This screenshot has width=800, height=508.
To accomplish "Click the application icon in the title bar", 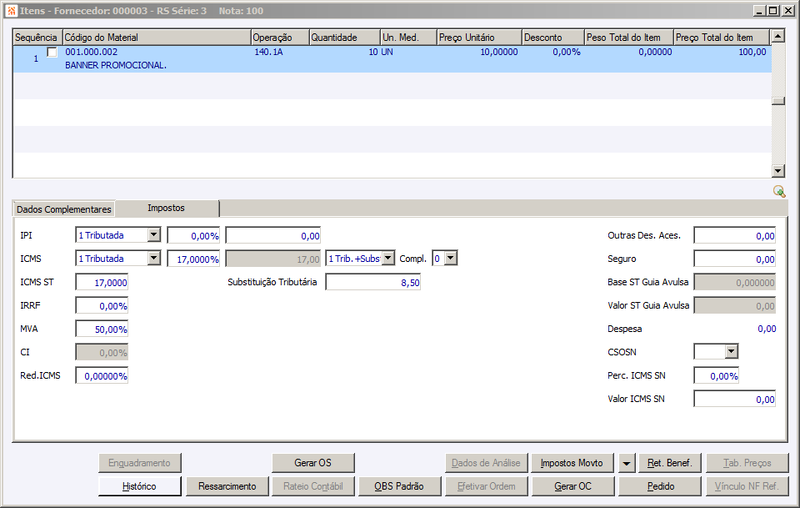I will click(11, 11).
